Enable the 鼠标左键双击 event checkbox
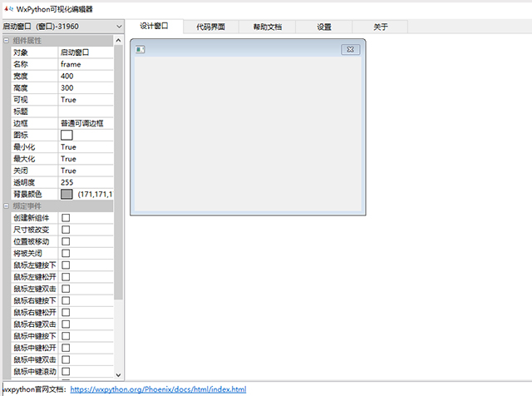The width and height of the screenshot is (532, 396). click(x=66, y=289)
